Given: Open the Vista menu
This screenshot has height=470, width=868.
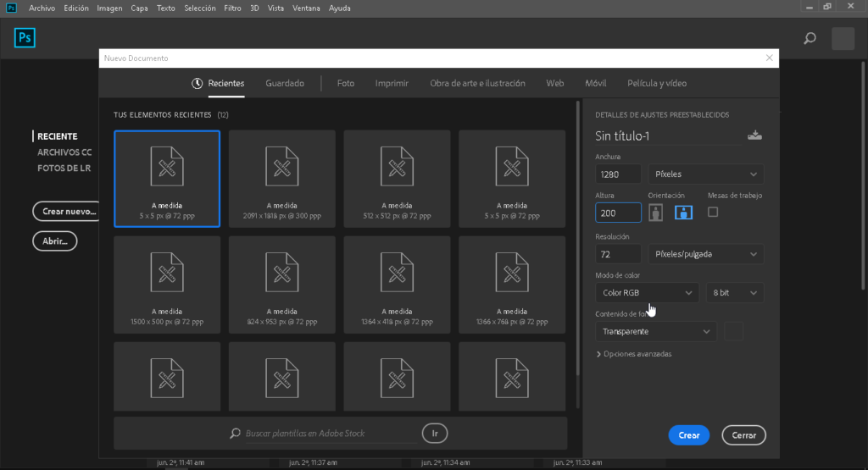Looking at the screenshot, I should pyautogui.click(x=275, y=8).
